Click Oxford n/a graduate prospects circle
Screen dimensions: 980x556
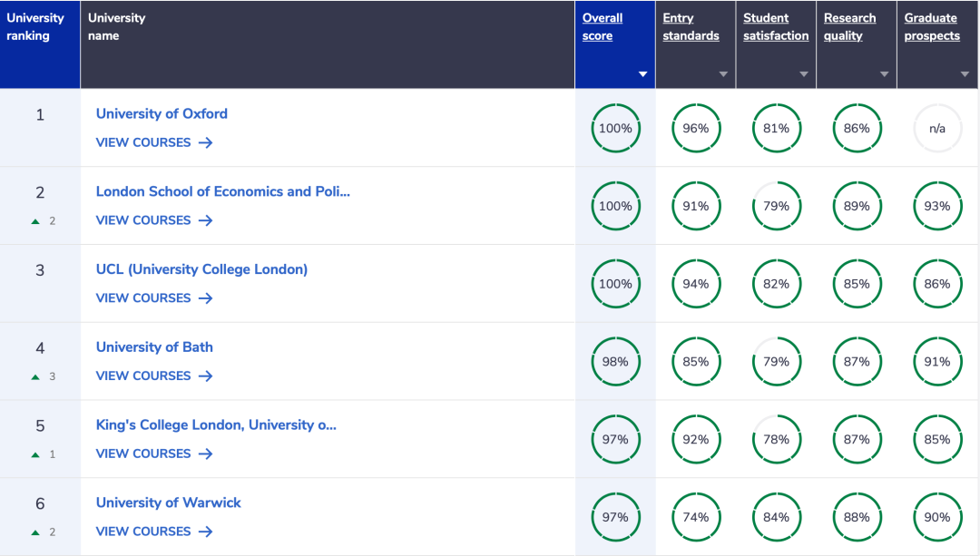(936, 128)
